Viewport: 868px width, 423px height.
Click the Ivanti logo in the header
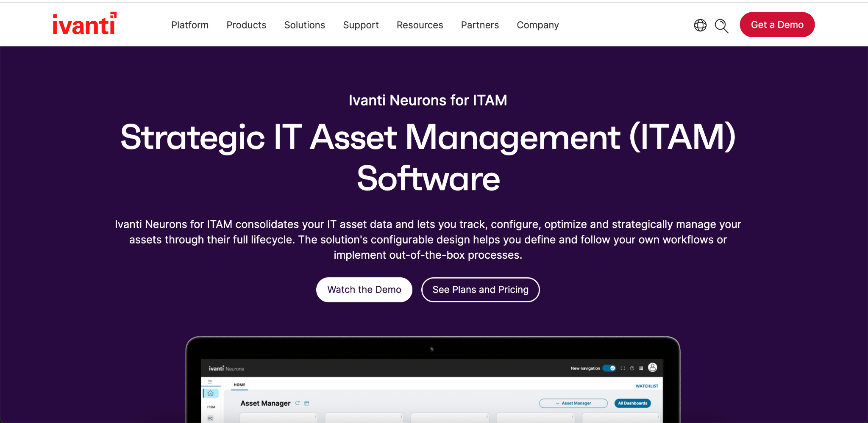(84, 24)
